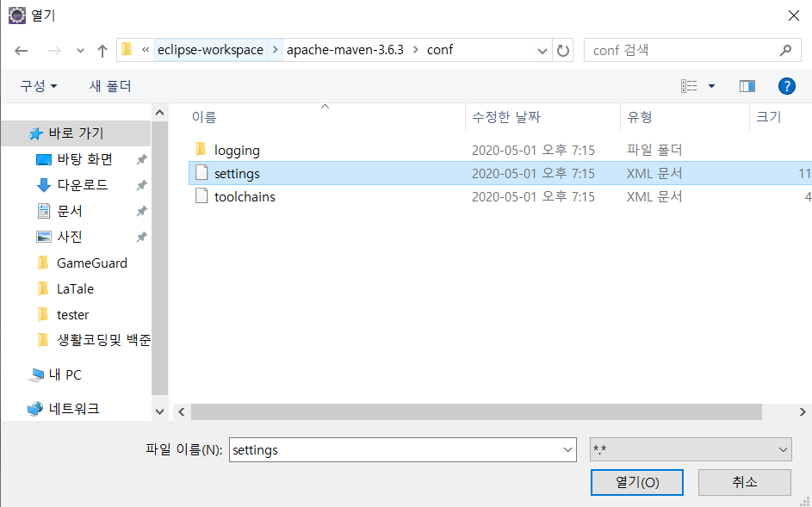This screenshot has width=812, height=507.
Task: Click the logging folder icon
Action: tap(201, 150)
